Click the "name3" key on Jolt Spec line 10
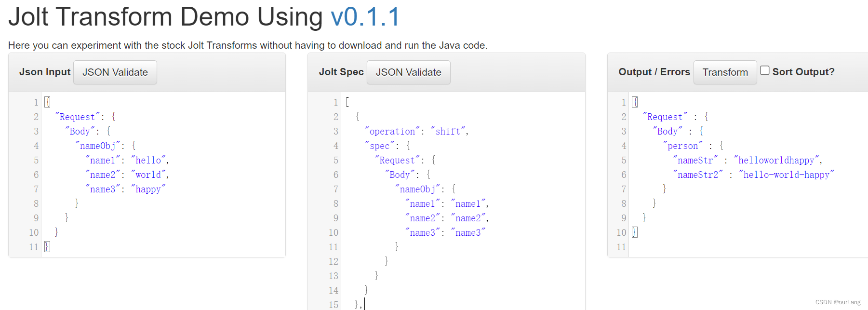This screenshot has width=868, height=310. [423, 232]
